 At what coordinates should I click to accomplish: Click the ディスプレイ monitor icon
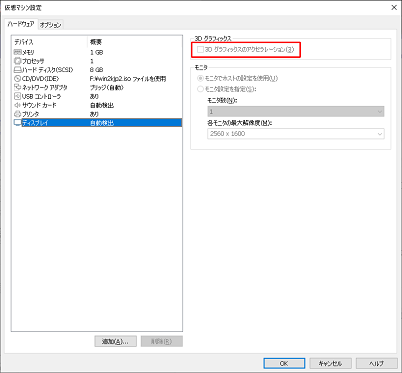point(18,123)
